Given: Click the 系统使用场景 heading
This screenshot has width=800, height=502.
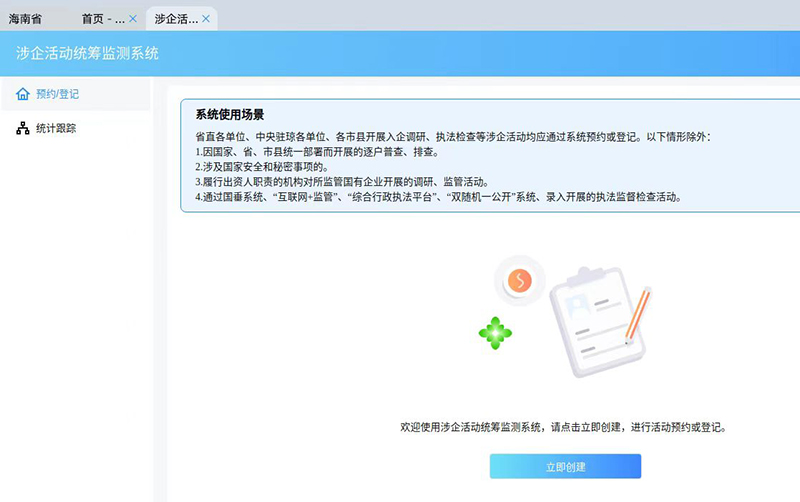Looking at the screenshot, I should 229,115.
